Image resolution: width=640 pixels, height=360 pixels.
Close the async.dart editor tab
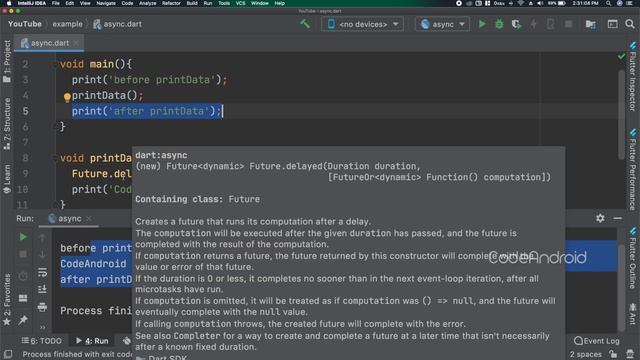(76, 43)
